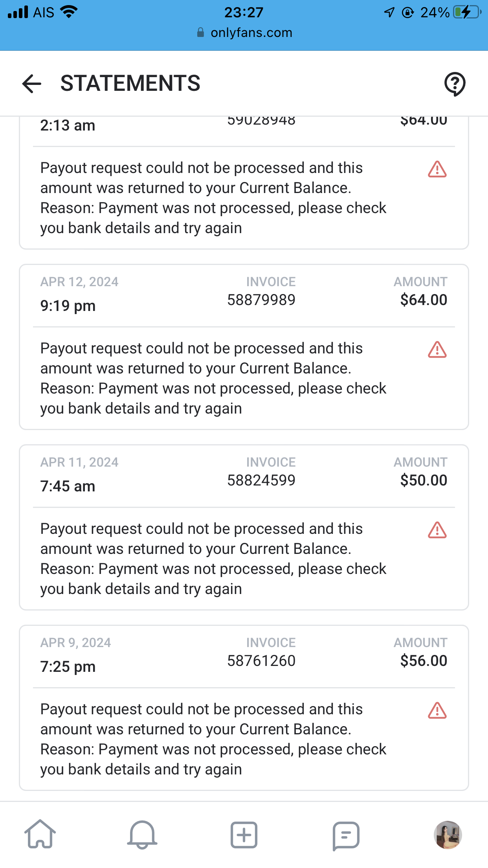
Task: Tap warning icon on the Apr 11 statement
Action: [x=437, y=530]
